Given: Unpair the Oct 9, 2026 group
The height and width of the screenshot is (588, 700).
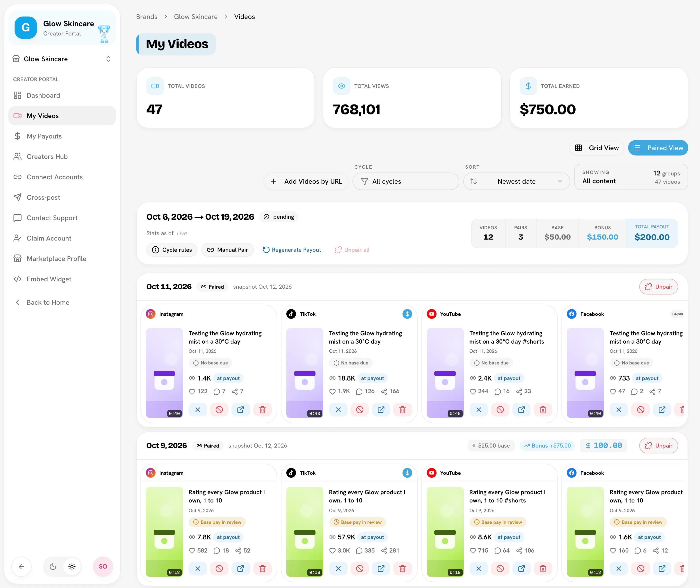Looking at the screenshot, I should tap(658, 446).
